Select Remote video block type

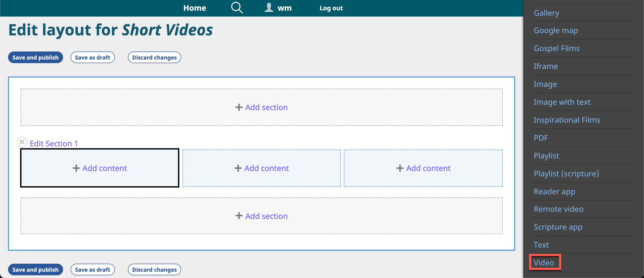pyautogui.click(x=558, y=209)
